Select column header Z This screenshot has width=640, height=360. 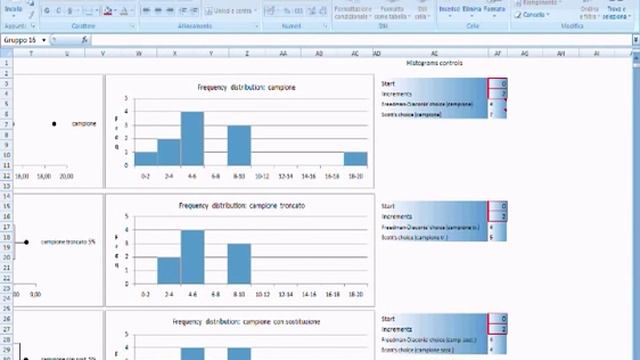pos(247,53)
